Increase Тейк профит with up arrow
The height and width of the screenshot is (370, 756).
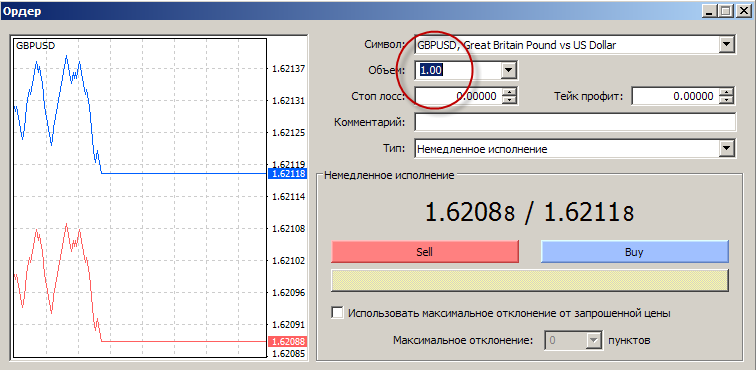(727, 92)
